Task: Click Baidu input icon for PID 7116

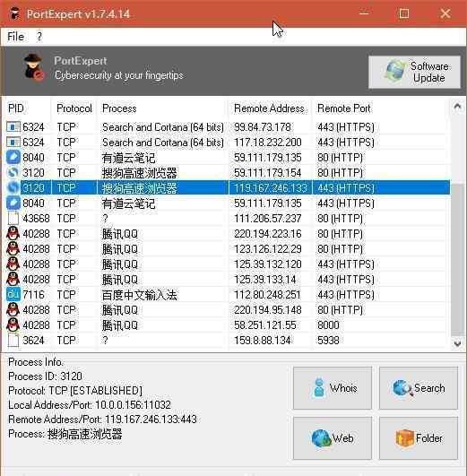Action: tap(13, 294)
